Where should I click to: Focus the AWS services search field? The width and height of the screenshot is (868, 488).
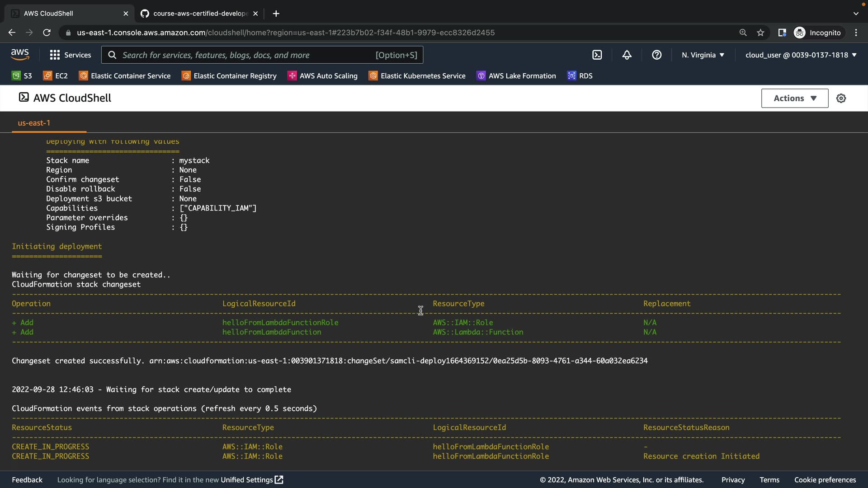tap(262, 55)
